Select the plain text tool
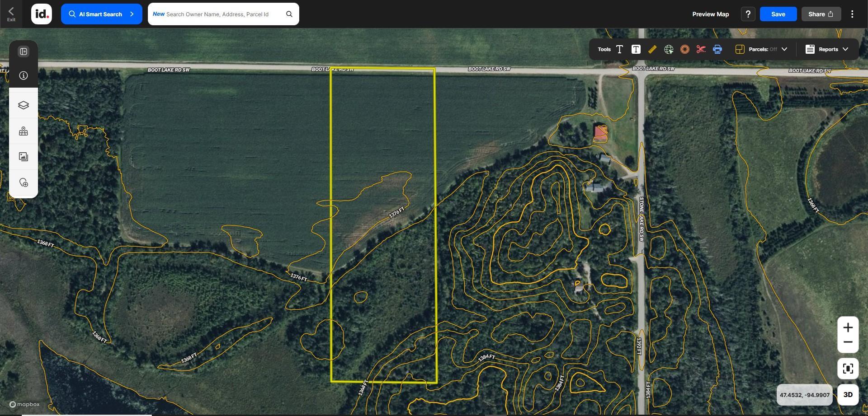The image size is (868, 416). 620,49
